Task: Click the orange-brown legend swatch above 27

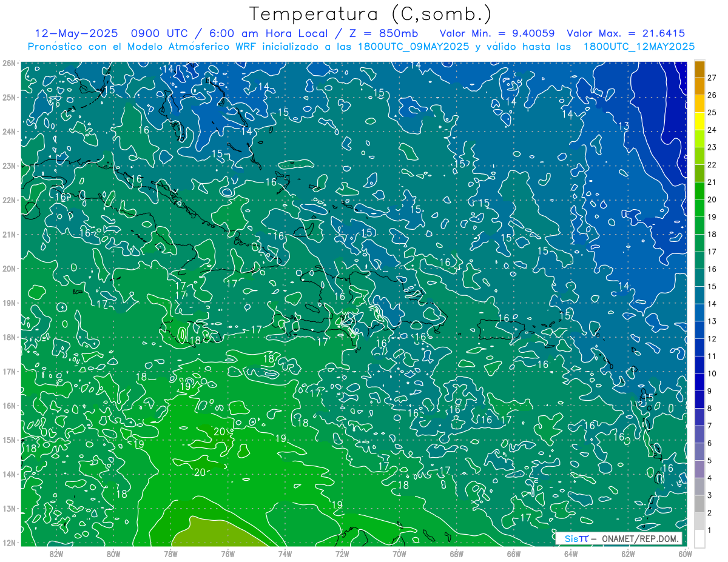Action: pyautogui.click(x=699, y=69)
